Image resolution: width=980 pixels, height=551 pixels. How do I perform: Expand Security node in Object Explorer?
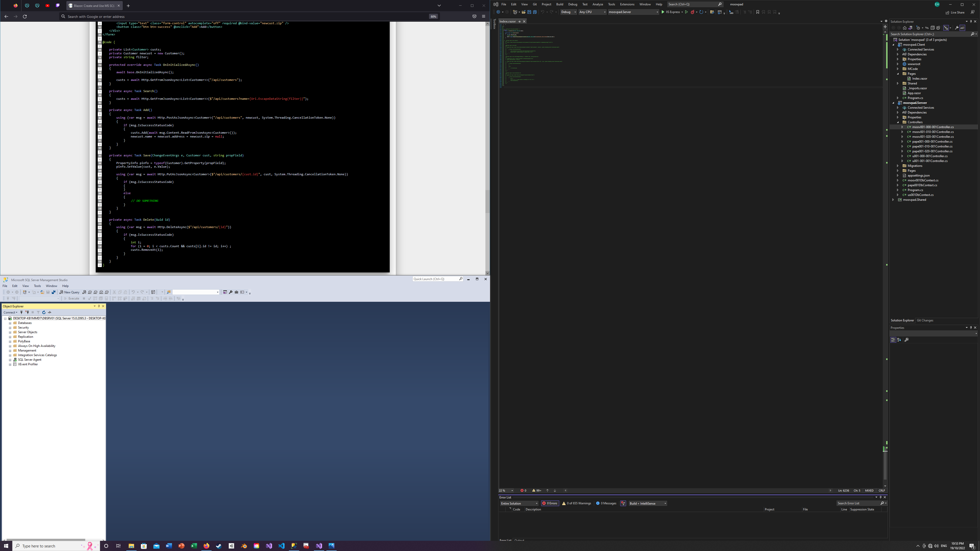[10, 328]
